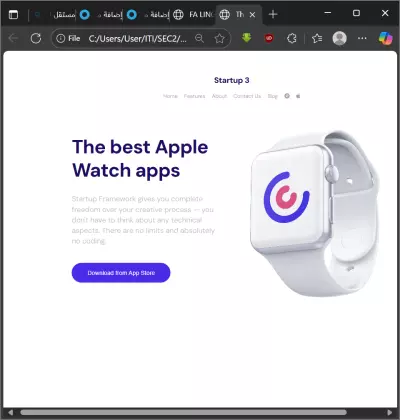Click the scrollbar left arrow
Screen dimensions: 400x420
[10, 413]
